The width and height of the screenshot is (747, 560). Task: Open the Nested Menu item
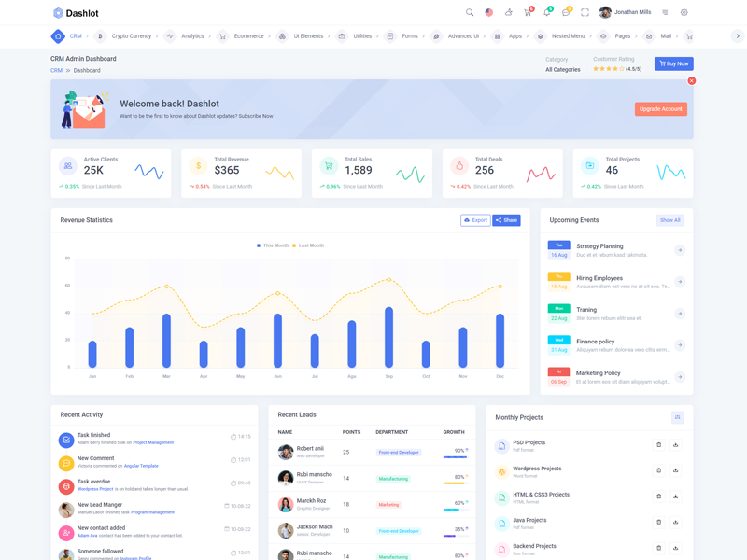coord(568,36)
